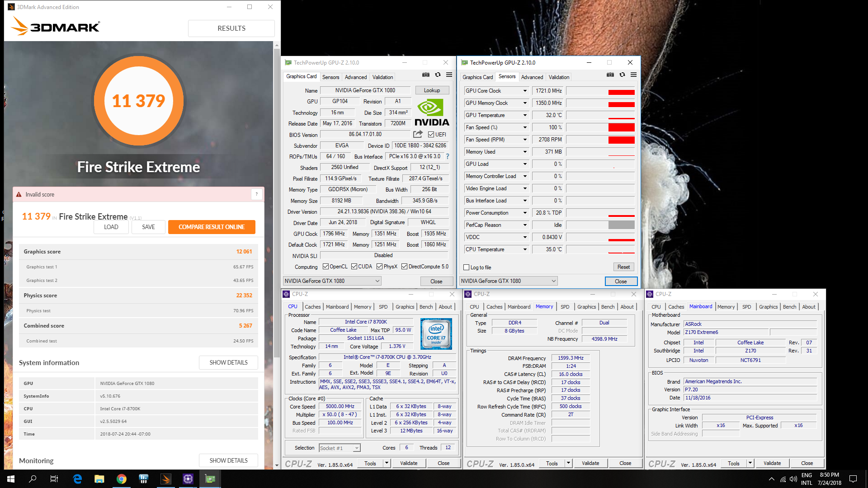868x488 pixels.
Task: Click the volume icon in system tray
Action: [793, 479]
